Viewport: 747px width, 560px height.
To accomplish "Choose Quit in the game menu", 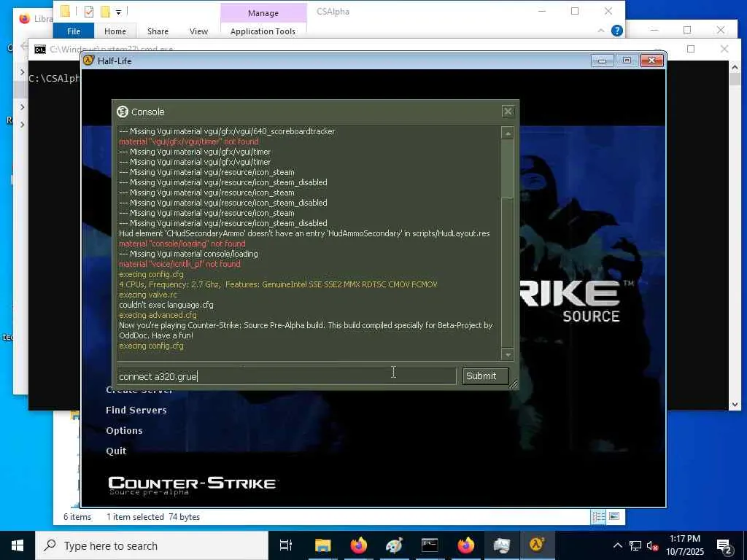I will pyautogui.click(x=116, y=451).
